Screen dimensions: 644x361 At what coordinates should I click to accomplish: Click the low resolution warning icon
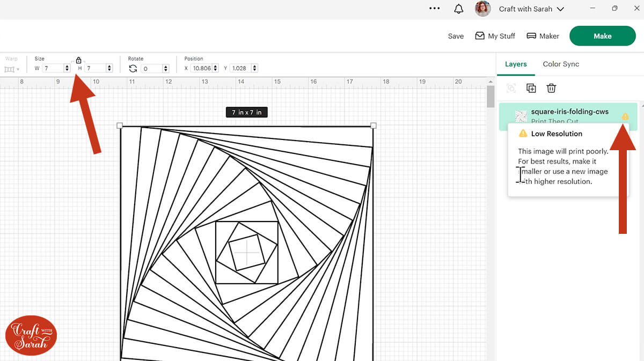pos(625,116)
